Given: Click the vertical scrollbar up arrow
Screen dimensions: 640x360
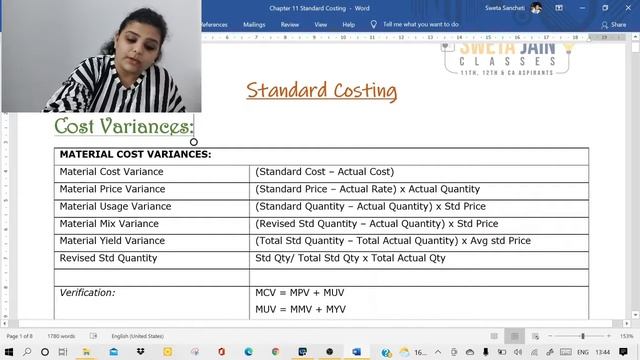Looking at the screenshot, I should click(635, 37).
